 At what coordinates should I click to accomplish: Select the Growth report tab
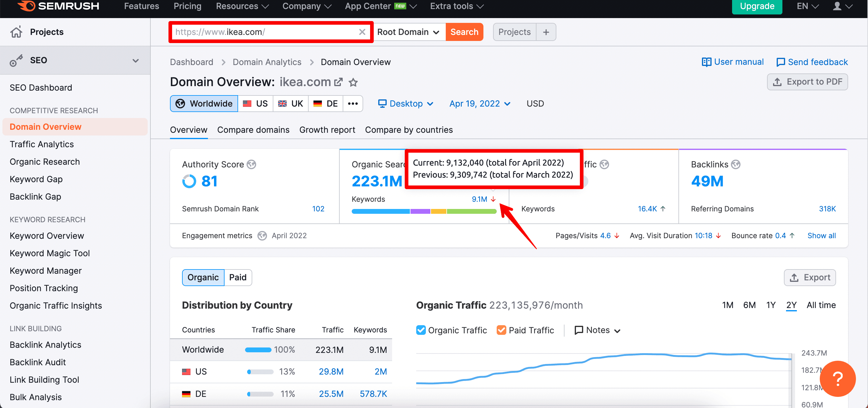(327, 129)
